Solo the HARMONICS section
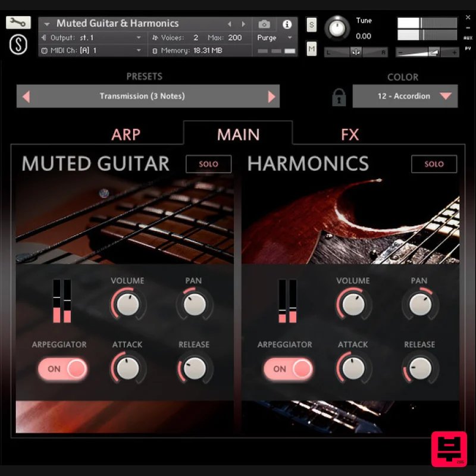Screen dimensions: 476x476 pos(434,164)
